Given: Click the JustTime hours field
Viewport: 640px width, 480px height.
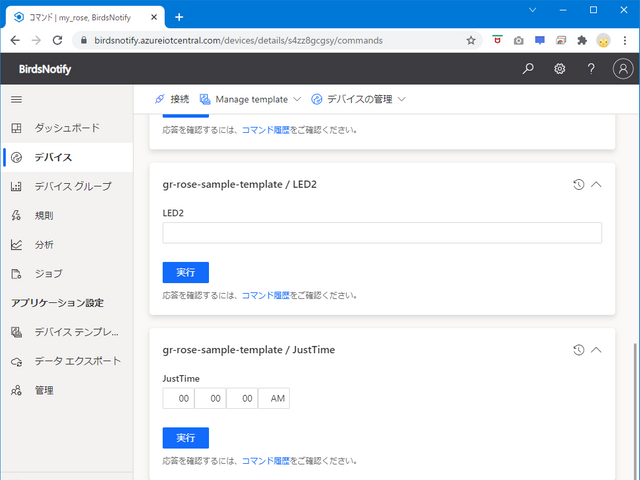Looking at the screenshot, I should pyautogui.click(x=178, y=398).
